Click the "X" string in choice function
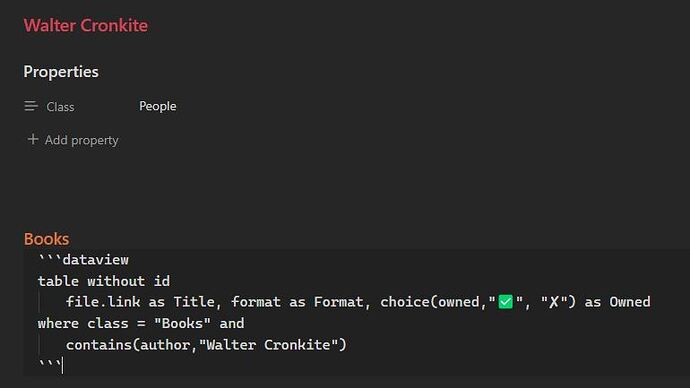Viewport: 690px width, 388px height. [x=554, y=302]
